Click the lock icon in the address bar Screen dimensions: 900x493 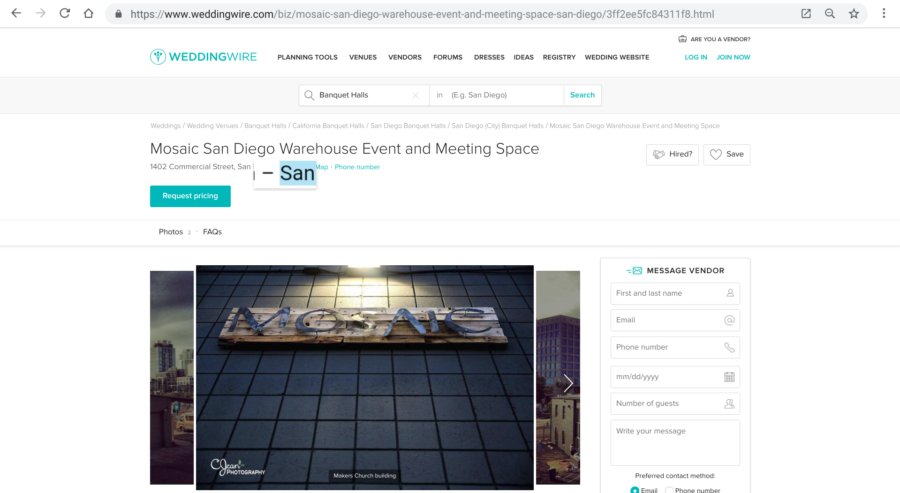tap(118, 14)
